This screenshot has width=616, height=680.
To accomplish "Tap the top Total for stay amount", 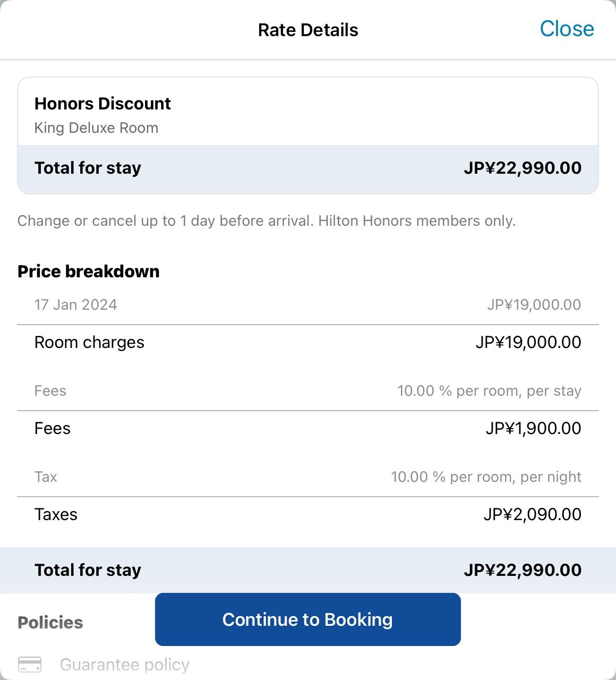I will (523, 168).
